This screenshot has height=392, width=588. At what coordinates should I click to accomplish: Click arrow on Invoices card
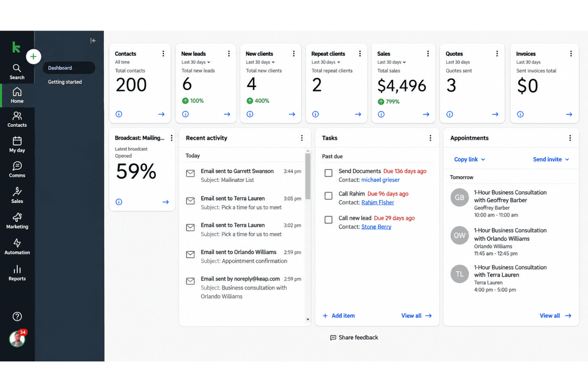(569, 114)
